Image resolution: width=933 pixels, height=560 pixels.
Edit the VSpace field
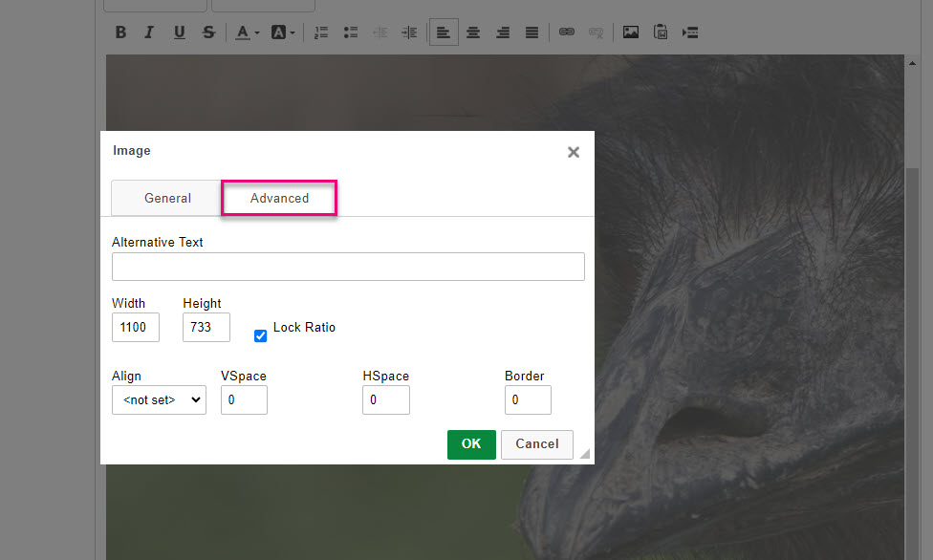(x=244, y=399)
